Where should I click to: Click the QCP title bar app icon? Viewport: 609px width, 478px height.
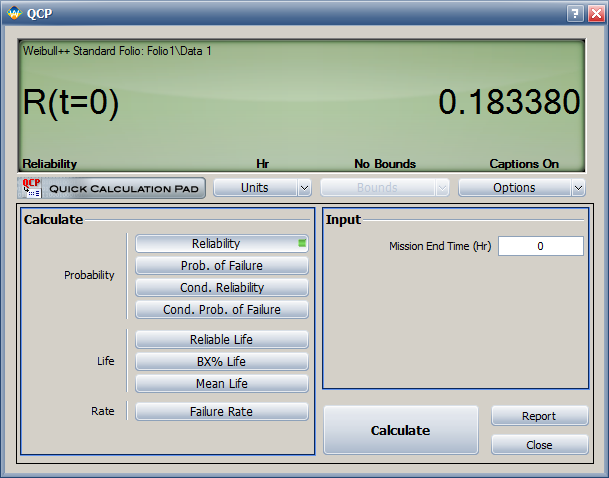pyautogui.click(x=13, y=13)
